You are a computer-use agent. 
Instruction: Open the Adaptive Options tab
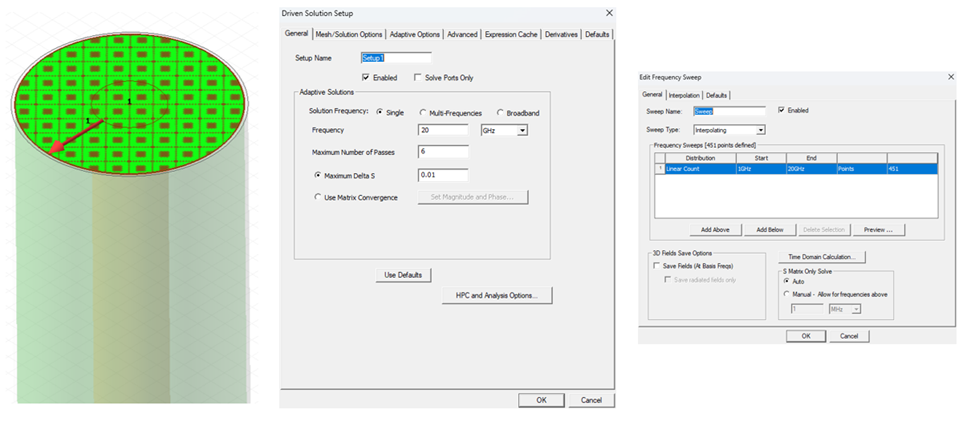click(x=415, y=34)
